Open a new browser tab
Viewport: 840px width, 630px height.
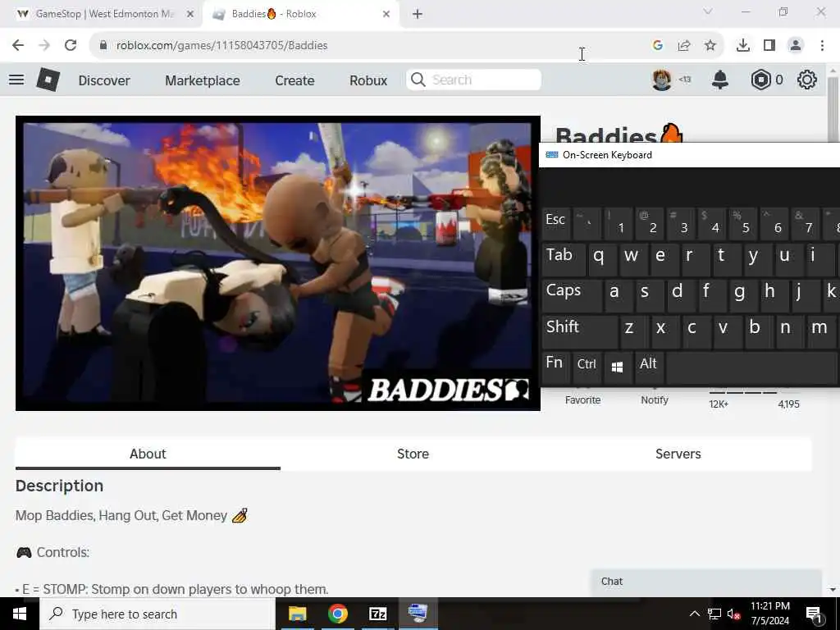pos(418,14)
